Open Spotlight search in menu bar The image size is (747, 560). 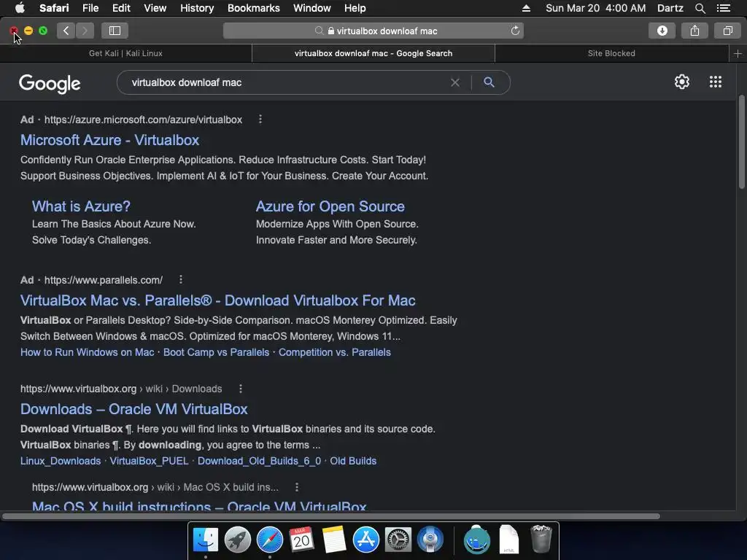pyautogui.click(x=700, y=8)
